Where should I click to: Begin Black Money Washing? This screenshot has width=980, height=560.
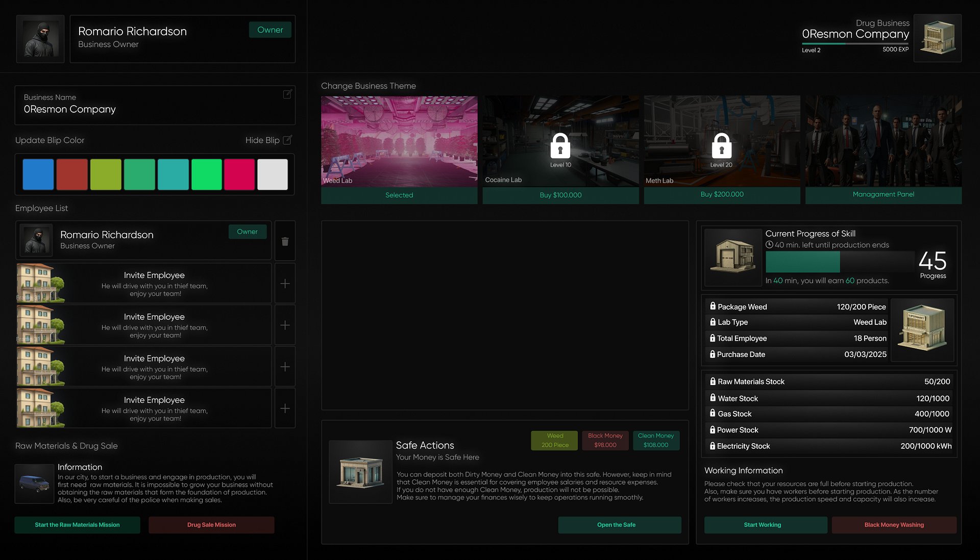(x=893, y=525)
